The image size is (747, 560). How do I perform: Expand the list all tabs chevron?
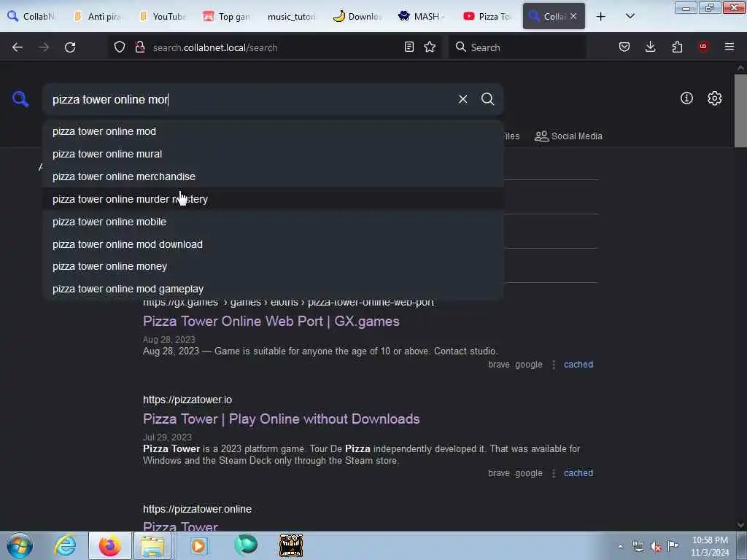click(x=630, y=16)
